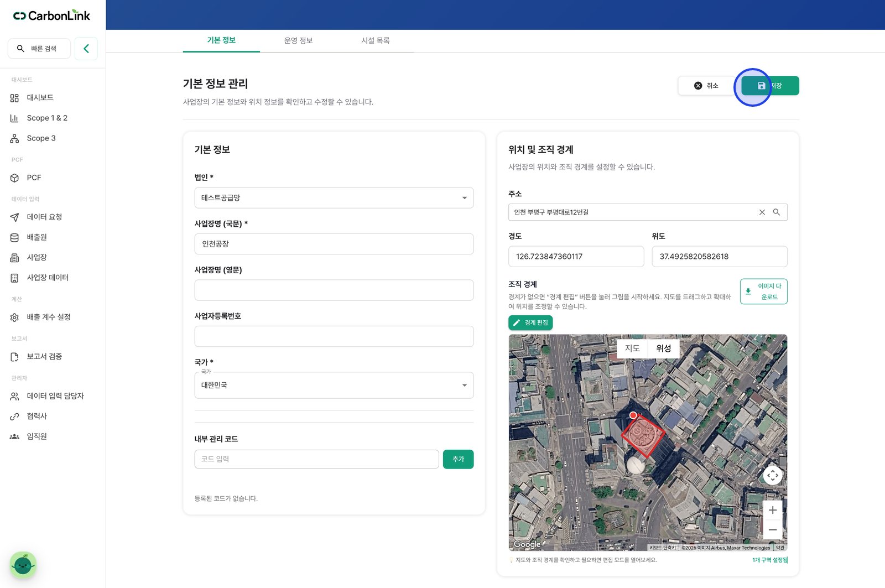The height and width of the screenshot is (588, 885).
Task: Click the 이미지 다운로드 button
Action: click(764, 292)
